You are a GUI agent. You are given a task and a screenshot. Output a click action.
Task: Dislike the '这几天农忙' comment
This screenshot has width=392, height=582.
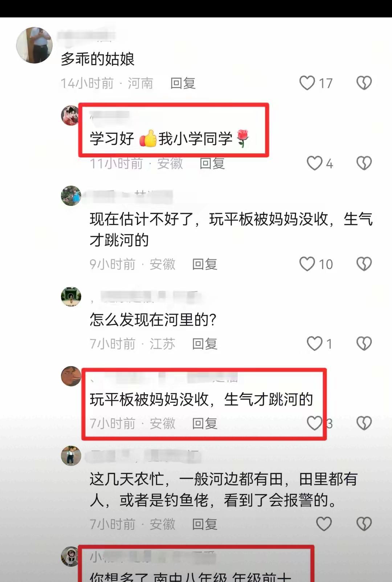[x=364, y=524]
